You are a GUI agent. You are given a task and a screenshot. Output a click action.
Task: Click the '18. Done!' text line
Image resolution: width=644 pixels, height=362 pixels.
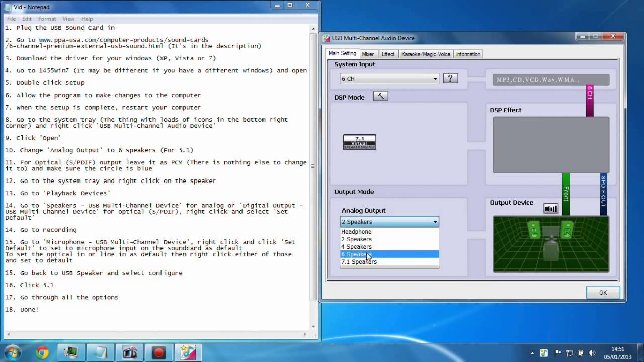tap(22, 310)
